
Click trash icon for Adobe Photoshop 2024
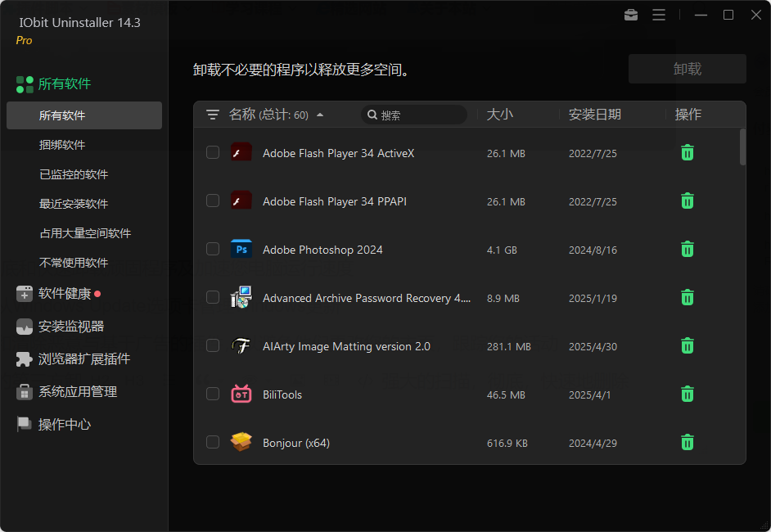click(688, 249)
